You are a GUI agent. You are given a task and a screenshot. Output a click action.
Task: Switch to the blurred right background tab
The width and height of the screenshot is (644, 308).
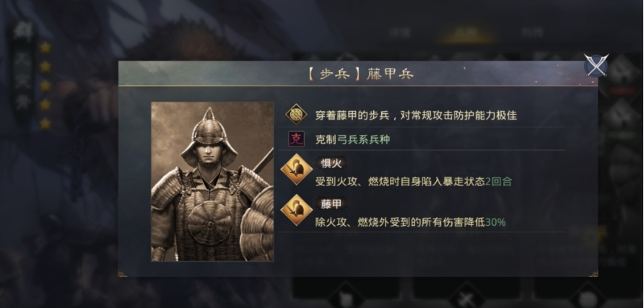point(532,32)
